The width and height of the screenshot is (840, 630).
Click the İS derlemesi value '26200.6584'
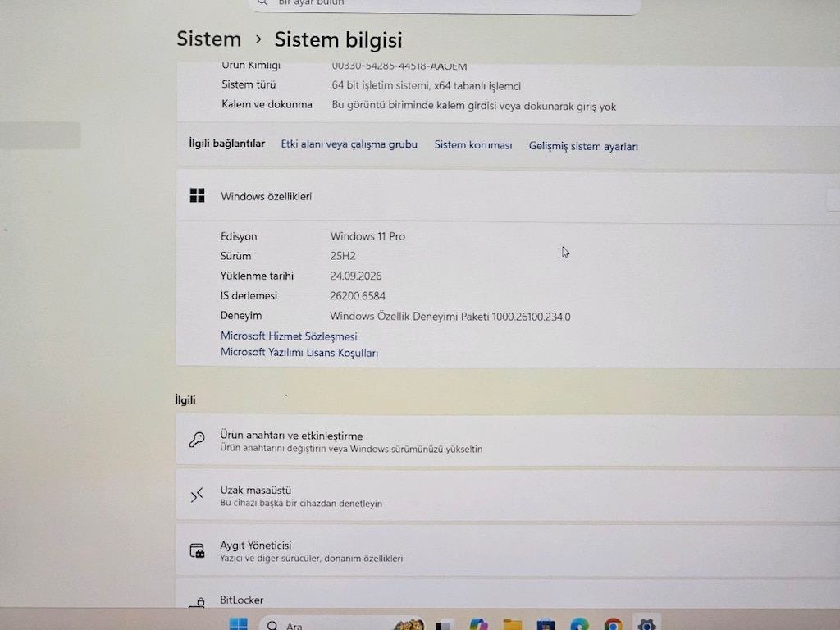click(x=358, y=295)
